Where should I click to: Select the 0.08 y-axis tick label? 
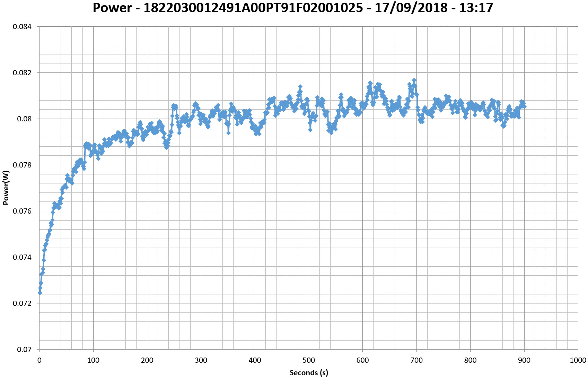click(x=24, y=119)
